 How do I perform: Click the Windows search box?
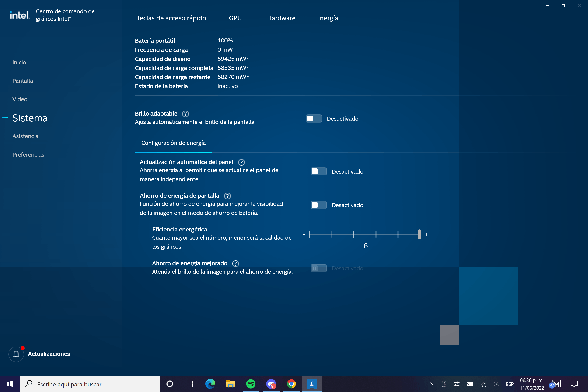click(90, 384)
